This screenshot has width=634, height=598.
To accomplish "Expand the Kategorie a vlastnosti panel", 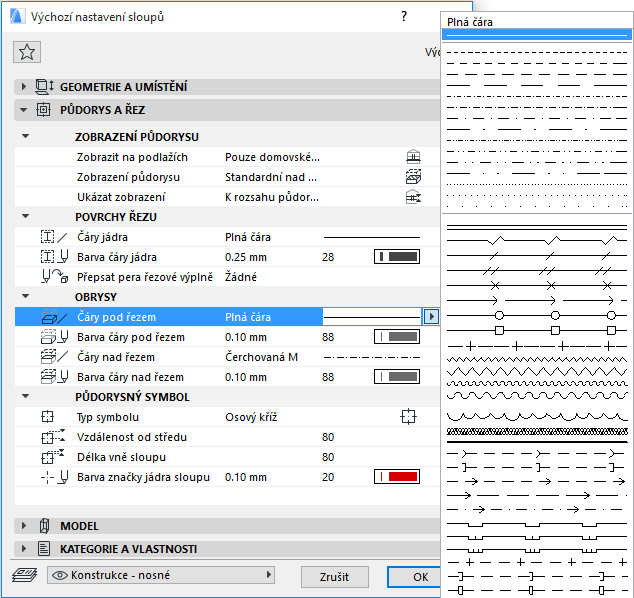I will point(23,549).
